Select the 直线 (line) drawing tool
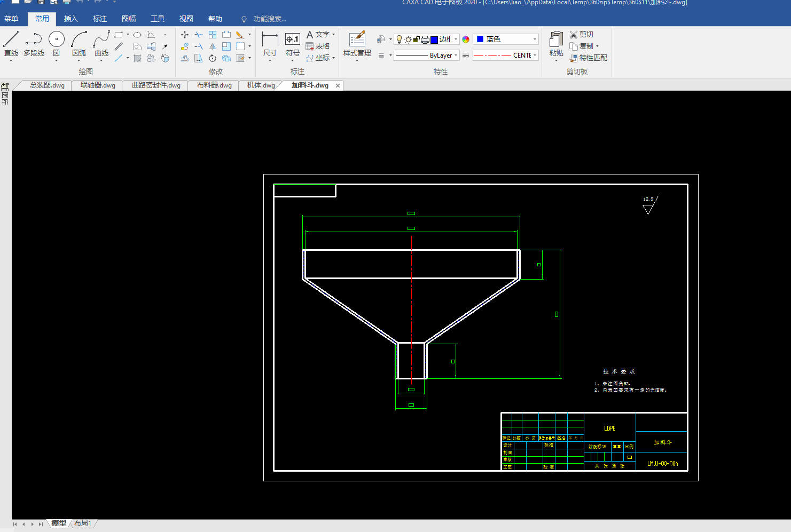791x532 pixels. click(11, 44)
